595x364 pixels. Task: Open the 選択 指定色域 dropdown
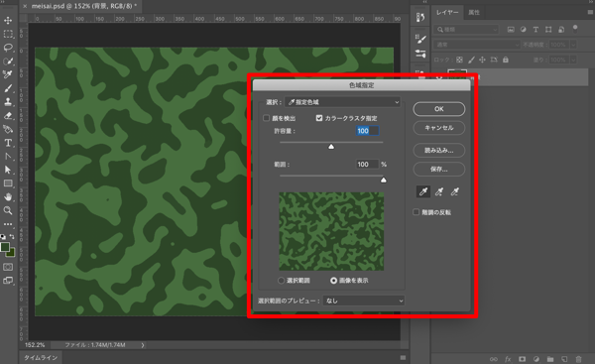[x=343, y=102]
